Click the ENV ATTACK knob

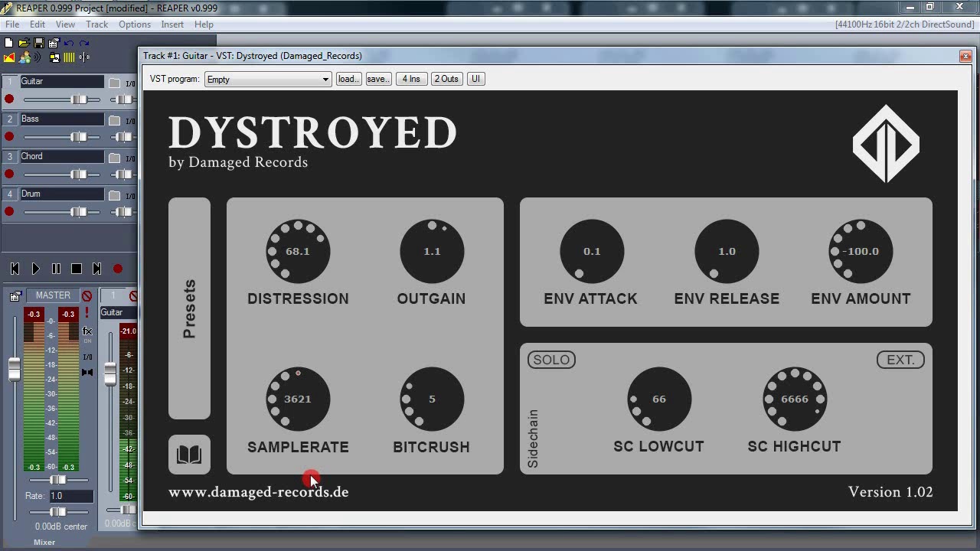click(x=592, y=251)
